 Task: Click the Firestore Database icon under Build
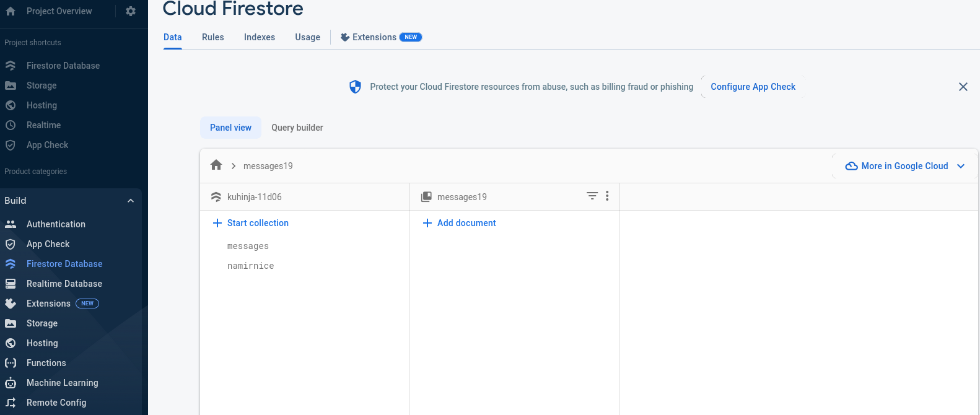11,264
